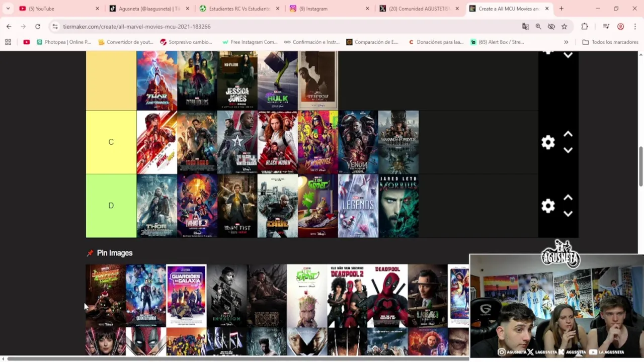Open a new tab with the plus button
The height and width of the screenshot is (362, 644).
point(561,9)
